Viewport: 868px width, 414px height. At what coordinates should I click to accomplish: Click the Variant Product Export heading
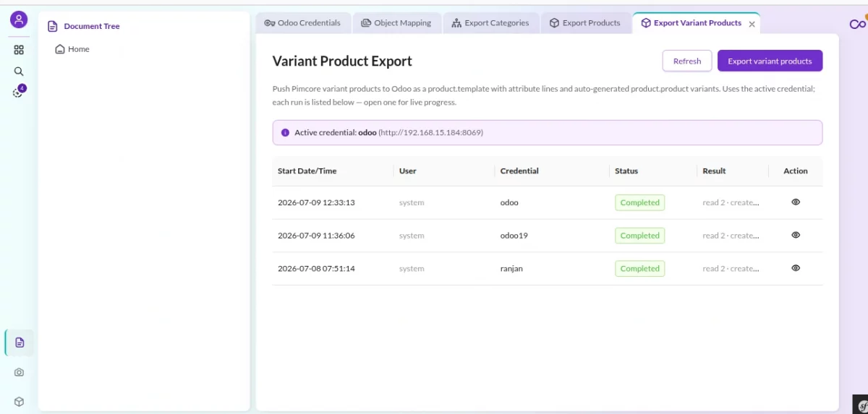(x=342, y=61)
